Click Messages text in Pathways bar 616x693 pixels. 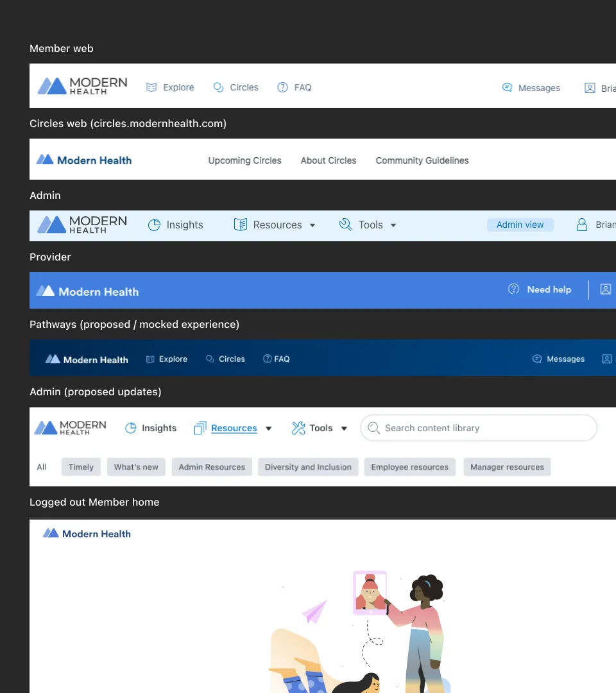tap(565, 359)
